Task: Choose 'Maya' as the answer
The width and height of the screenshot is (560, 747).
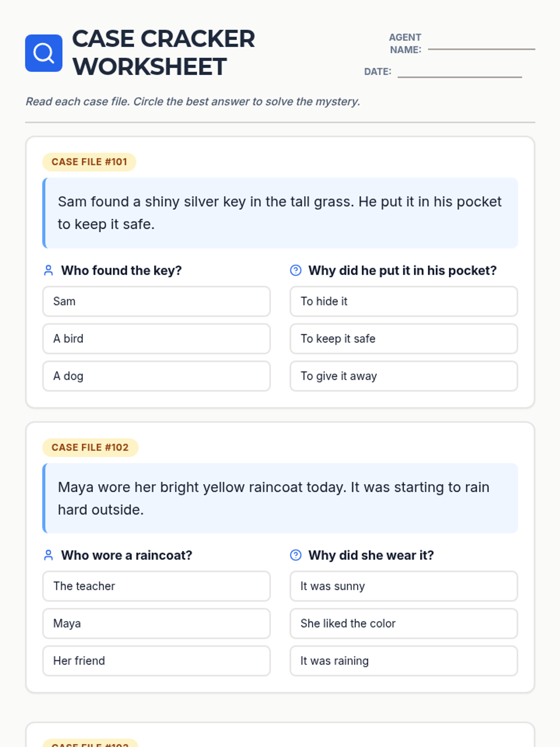Action: point(156,623)
